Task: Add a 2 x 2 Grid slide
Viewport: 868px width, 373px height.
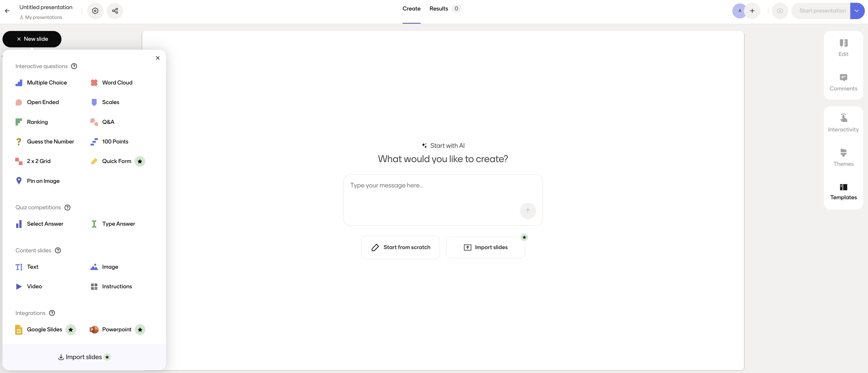Action: (x=33, y=161)
